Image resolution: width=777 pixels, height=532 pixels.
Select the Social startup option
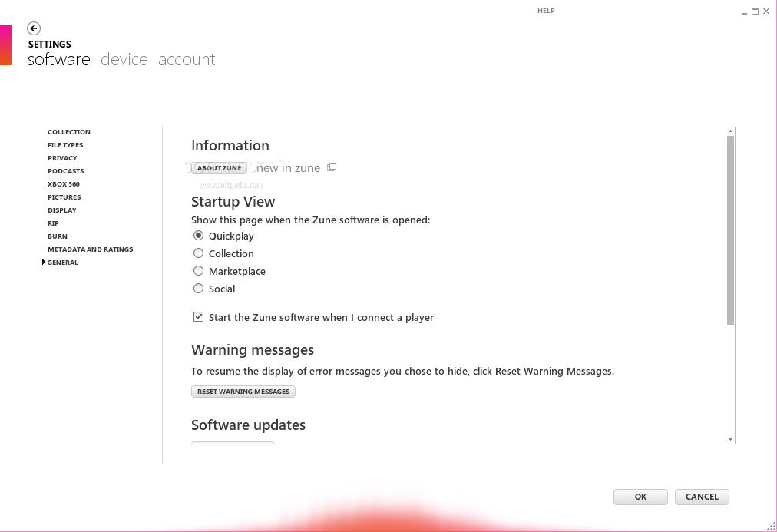(x=198, y=289)
